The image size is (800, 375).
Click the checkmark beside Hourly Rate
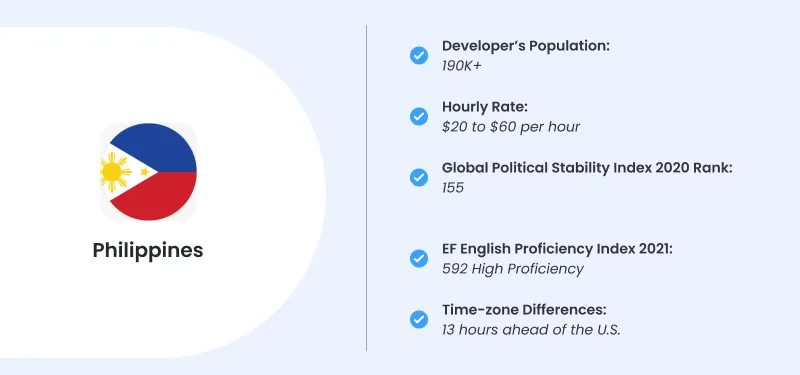pos(419,116)
